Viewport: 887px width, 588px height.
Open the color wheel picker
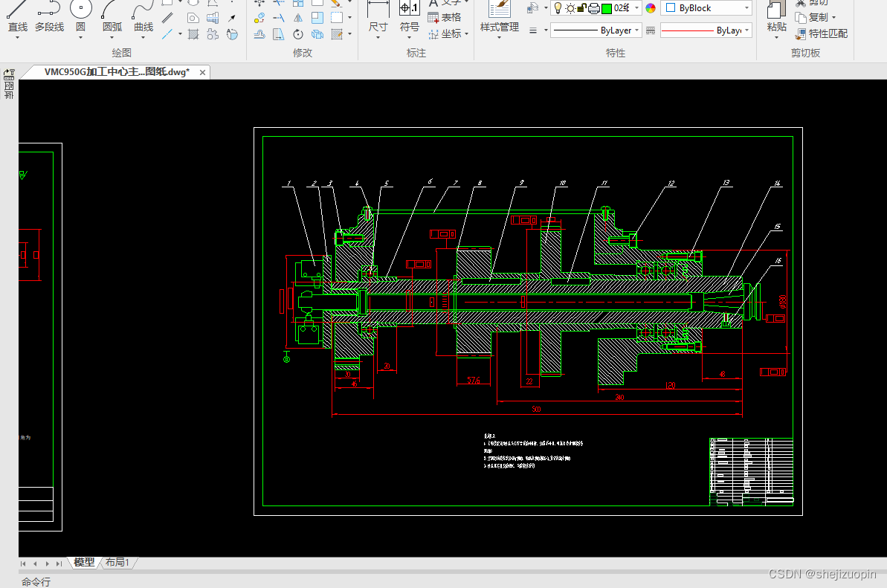651,8
